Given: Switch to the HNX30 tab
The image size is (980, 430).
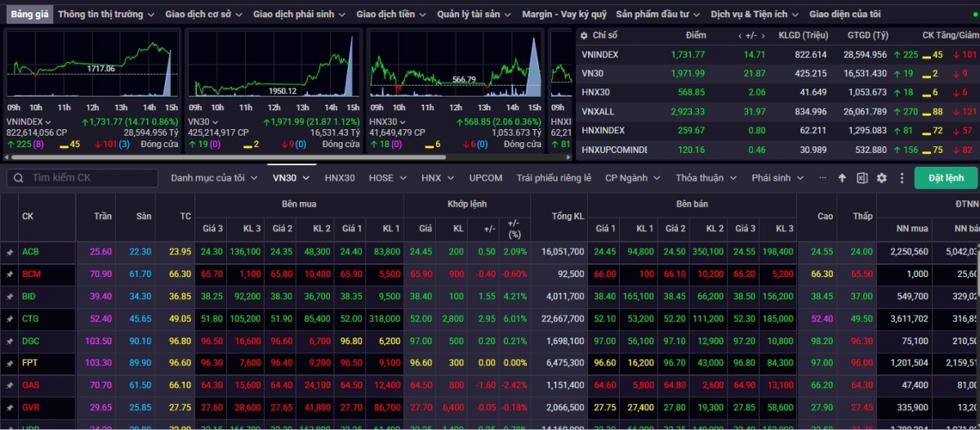Looking at the screenshot, I should 340,178.
